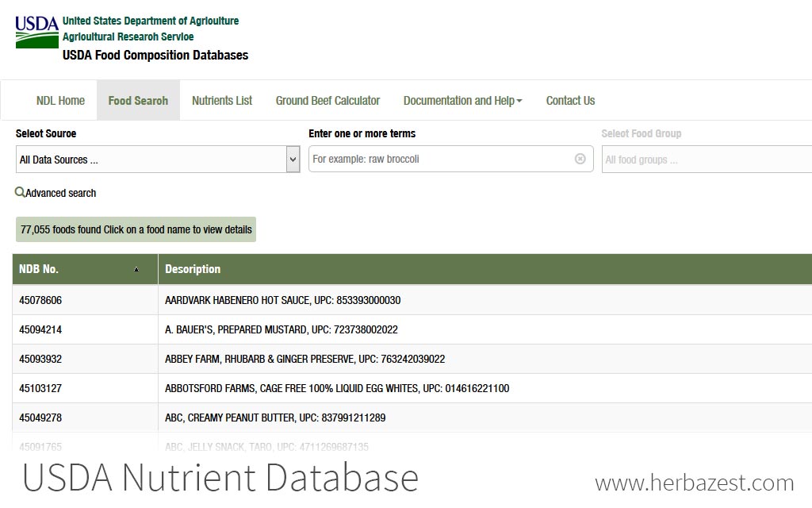Sort by the Description column header

(x=193, y=269)
